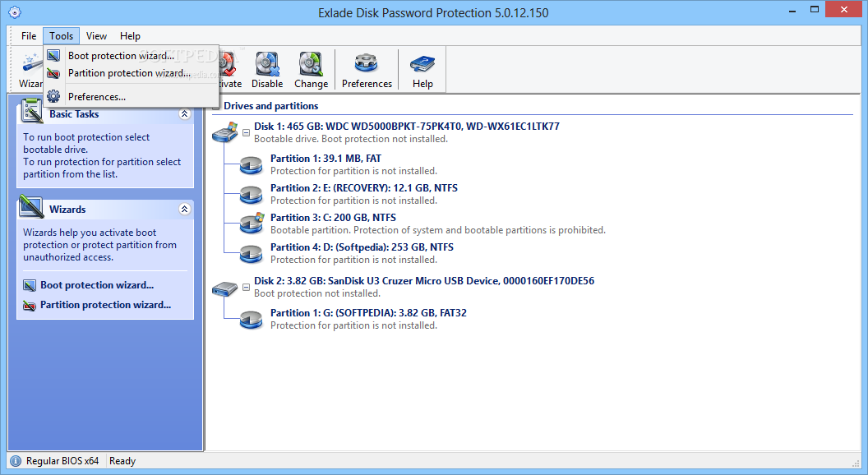Launch Partition protection wizard link in sidebar
This screenshot has width=868, height=475.
tap(105, 305)
